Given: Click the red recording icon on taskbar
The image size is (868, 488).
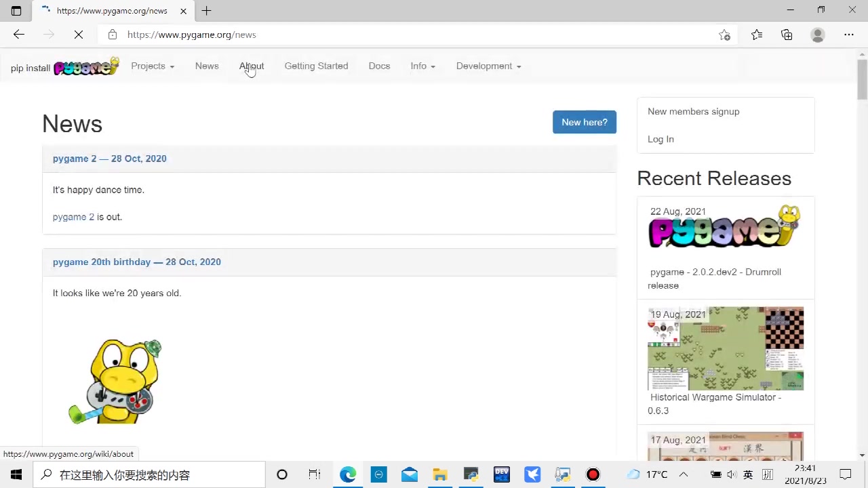Looking at the screenshot, I should pos(593,474).
